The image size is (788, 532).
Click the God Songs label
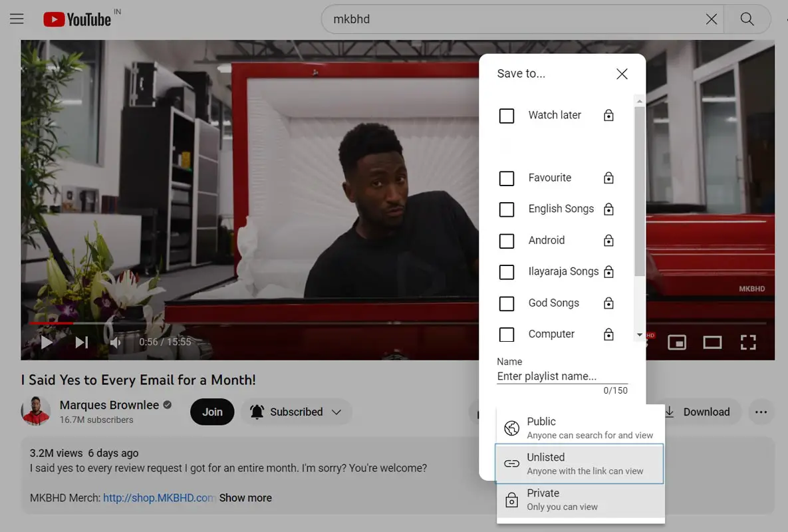coord(553,303)
